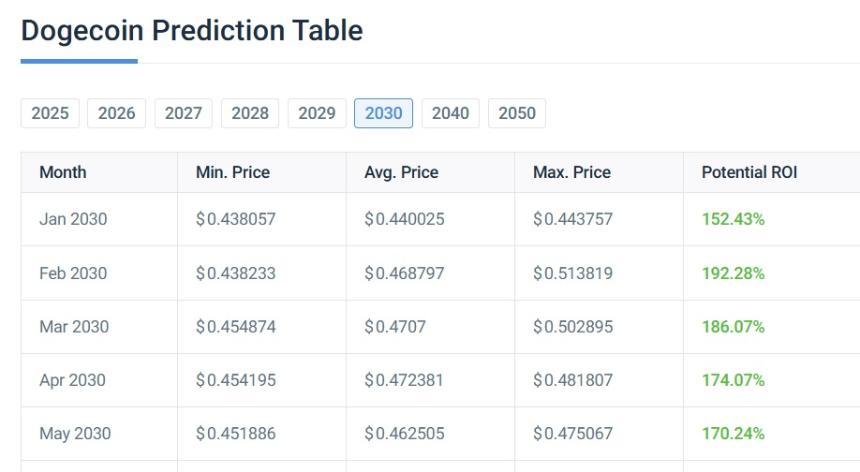Select the Jan 2030 row label
The height and width of the screenshot is (472, 860).
pyautogui.click(x=73, y=219)
